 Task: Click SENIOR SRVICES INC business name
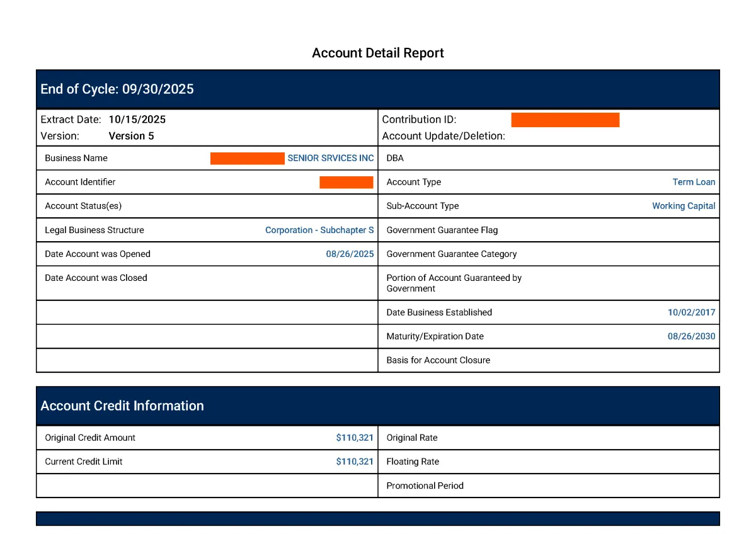click(x=330, y=158)
